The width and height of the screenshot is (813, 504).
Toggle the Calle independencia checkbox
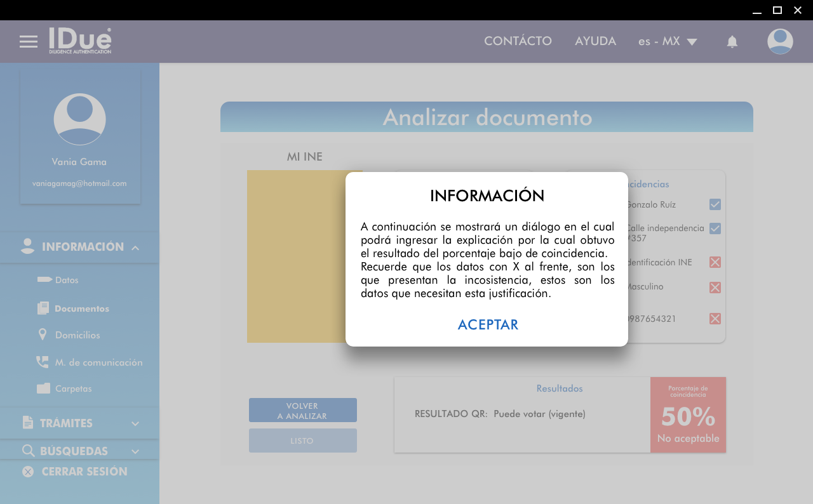pyautogui.click(x=715, y=229)
